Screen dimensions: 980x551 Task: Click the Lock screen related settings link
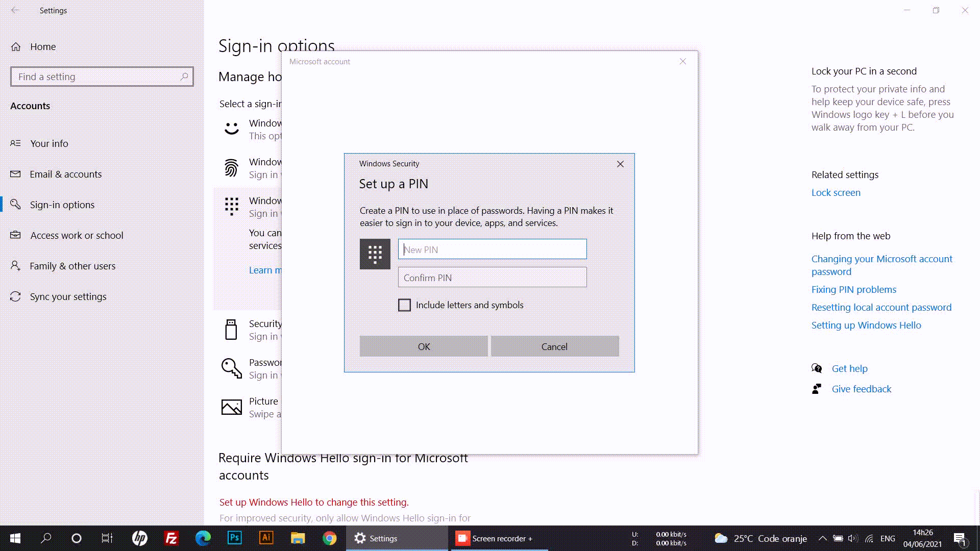click(x=836, y=192)
